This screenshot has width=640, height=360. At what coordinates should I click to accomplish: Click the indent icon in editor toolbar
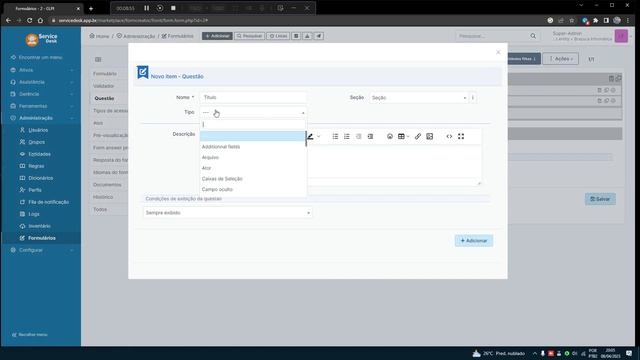click(x=370, y=136)
